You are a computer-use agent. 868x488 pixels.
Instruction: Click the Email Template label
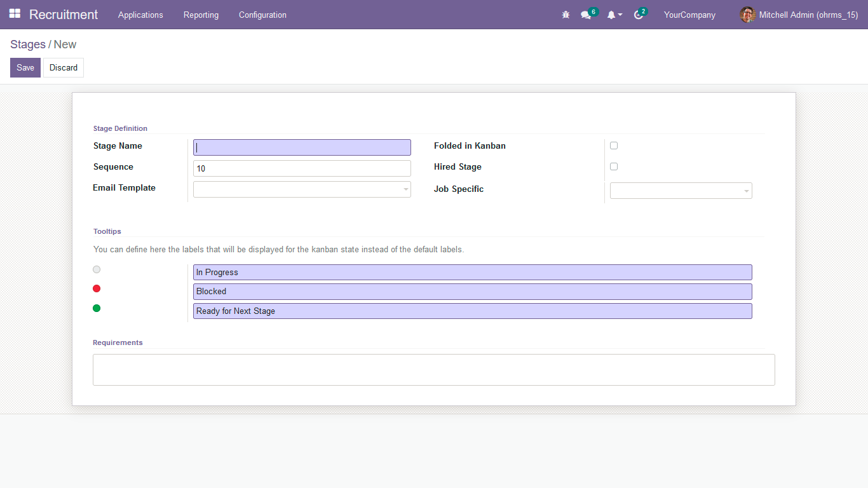click(124, 188)
